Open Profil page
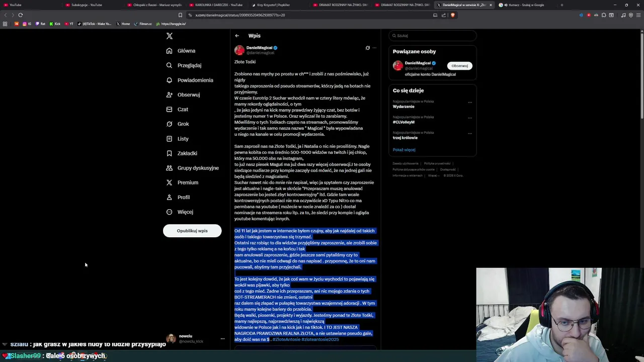Image resolution: width=644 pixels, height=362 pixels. pos(178,197)
